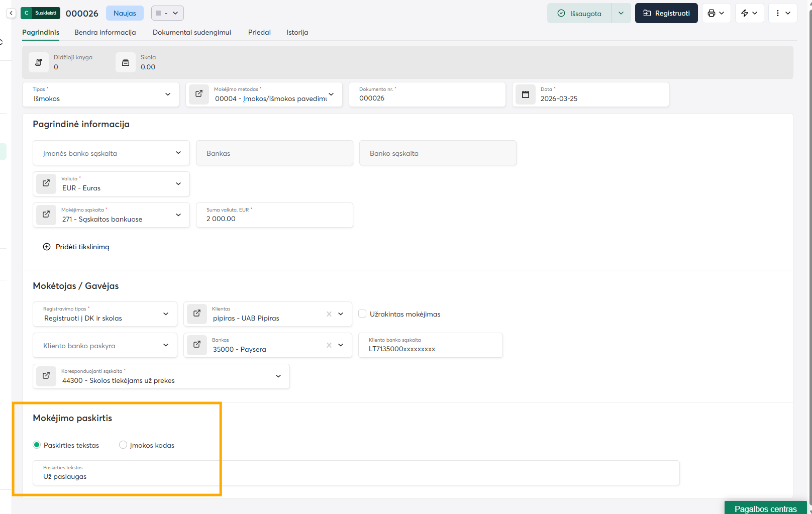This screenshot has width=812, height=514.
Task: Switch to the Bendra informacija tab
Action: 105,32
